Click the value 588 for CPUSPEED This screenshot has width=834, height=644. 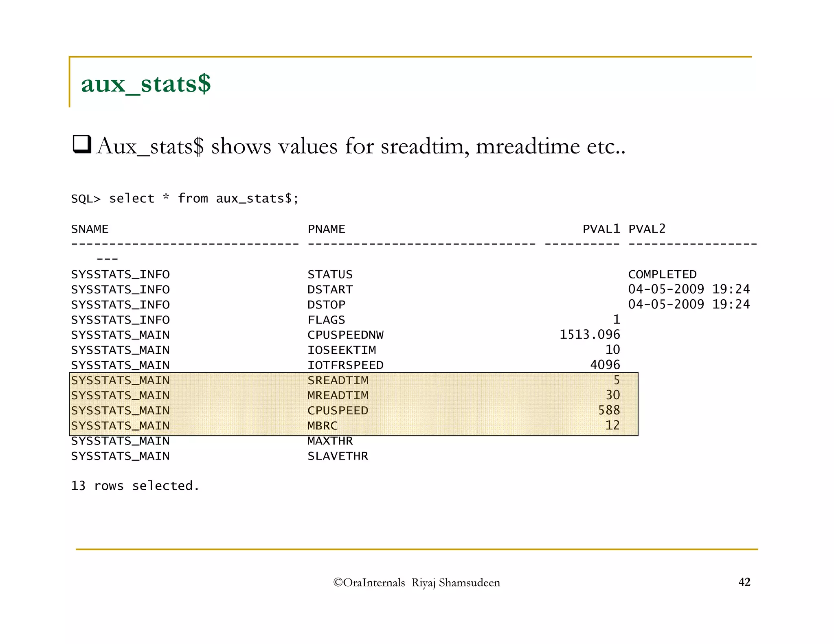609,410
